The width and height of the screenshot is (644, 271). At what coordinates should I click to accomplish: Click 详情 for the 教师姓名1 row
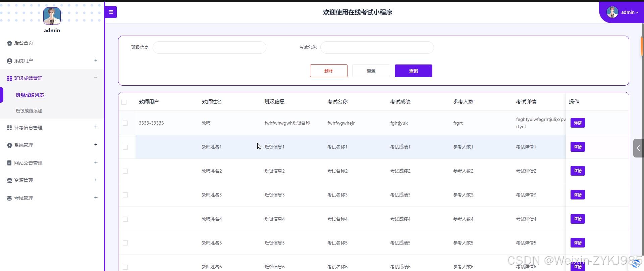(x=578, y=147)
